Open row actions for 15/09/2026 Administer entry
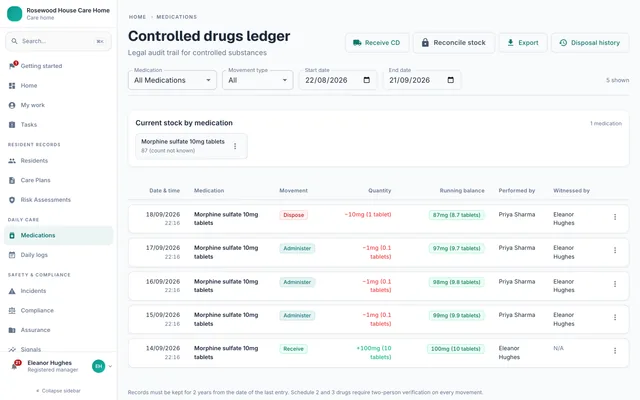Viewport: 640px width, 400px height. (615, 317)
